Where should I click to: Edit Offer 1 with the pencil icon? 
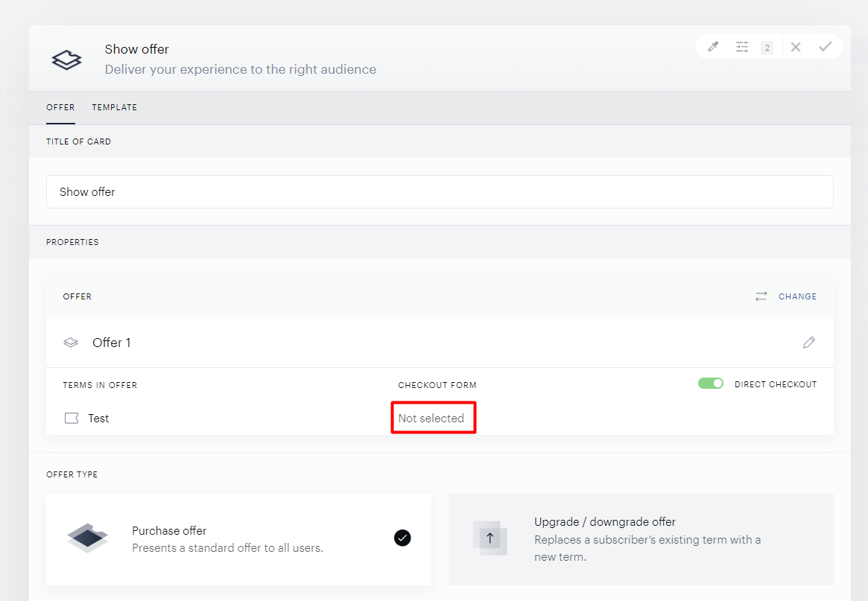(x=809, y=343)
